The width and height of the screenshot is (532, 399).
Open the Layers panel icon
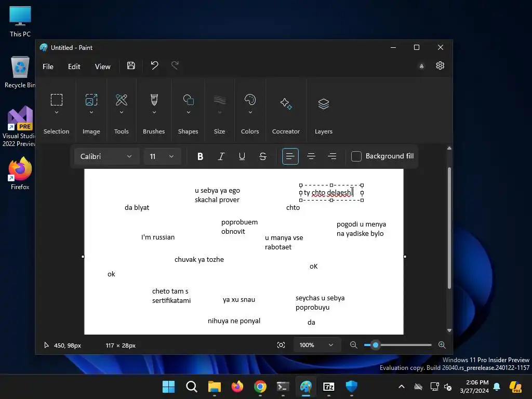324,104
